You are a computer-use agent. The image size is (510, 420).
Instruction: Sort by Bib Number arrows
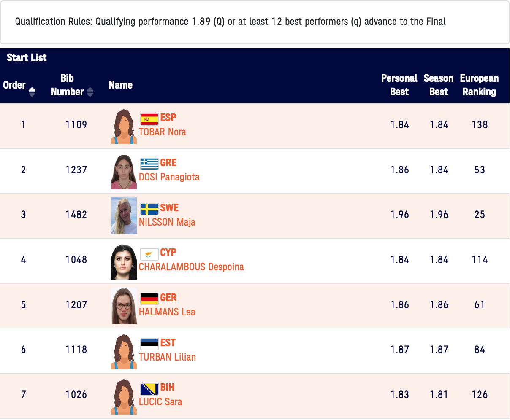pyautogui.click(x=90, y=92)
